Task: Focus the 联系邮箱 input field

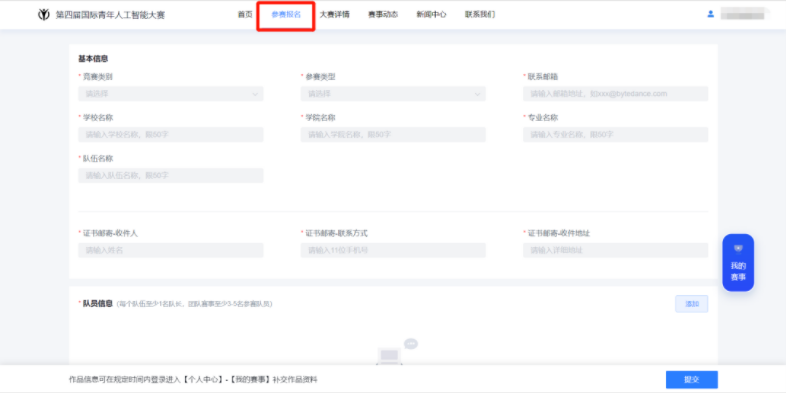Action: 616,94
